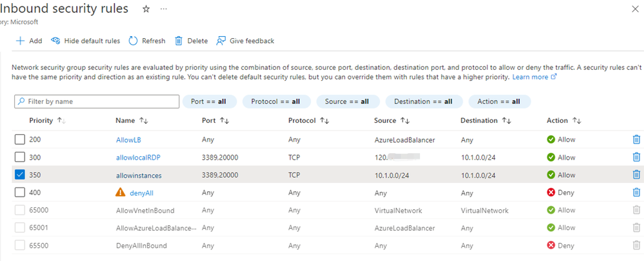Click Allow status icon on rule 65001 row
This screenshot has width=644, height=261.
coord(551,227)
